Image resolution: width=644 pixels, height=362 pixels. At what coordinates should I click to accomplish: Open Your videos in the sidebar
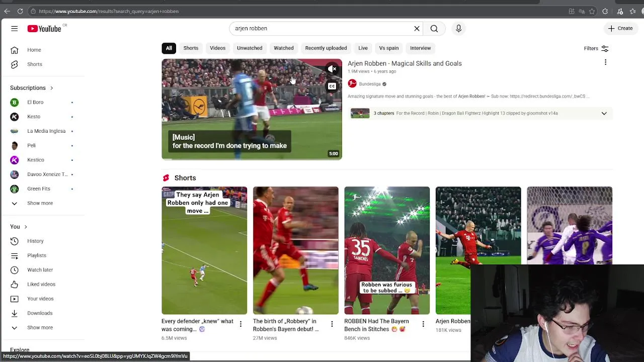[x=42, y=299]
